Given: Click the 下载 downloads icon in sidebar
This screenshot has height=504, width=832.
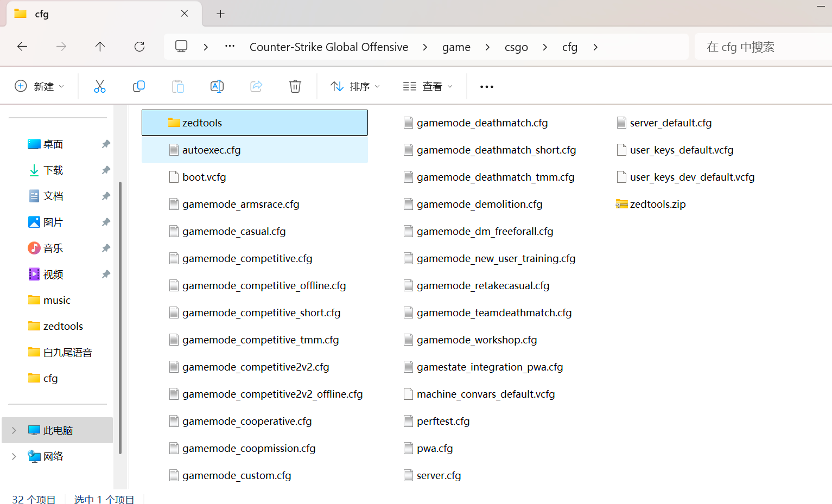Looking at the screenshot, I should 34,170.
